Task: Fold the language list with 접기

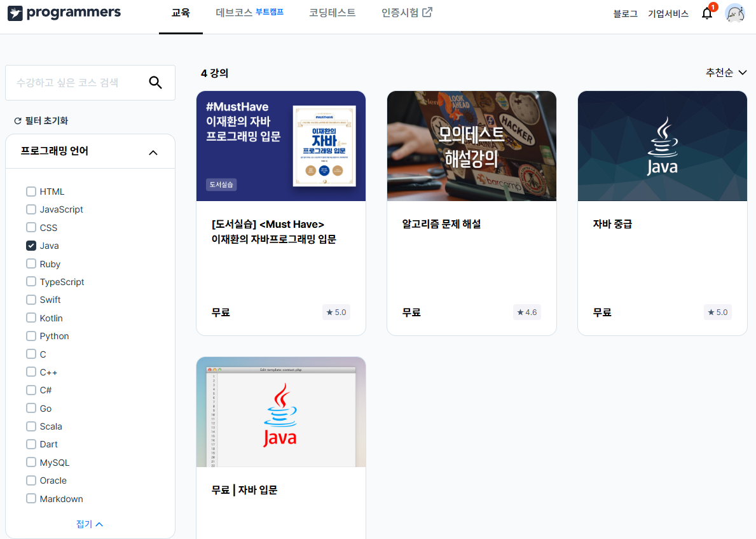Action: pos(90,524)
